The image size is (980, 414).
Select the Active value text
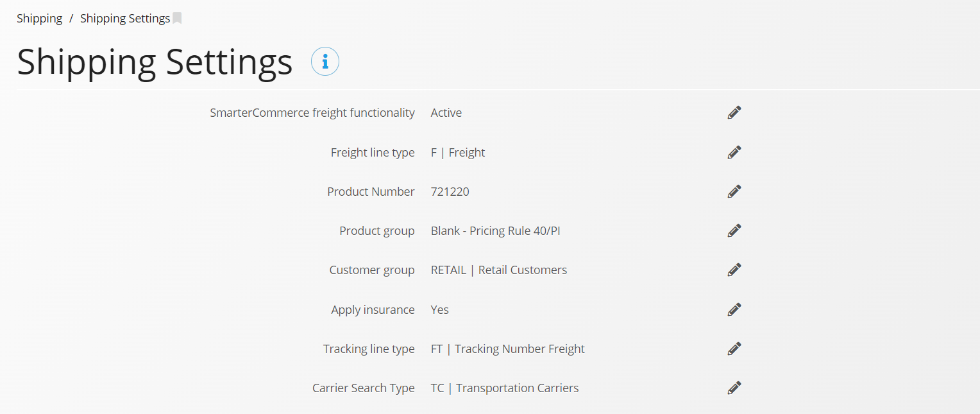click(446, 112)
